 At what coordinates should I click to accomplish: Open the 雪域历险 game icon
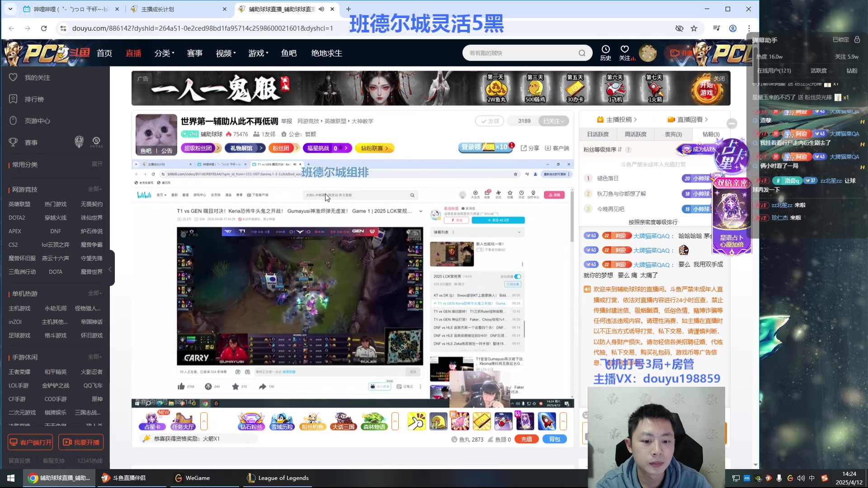282,421
